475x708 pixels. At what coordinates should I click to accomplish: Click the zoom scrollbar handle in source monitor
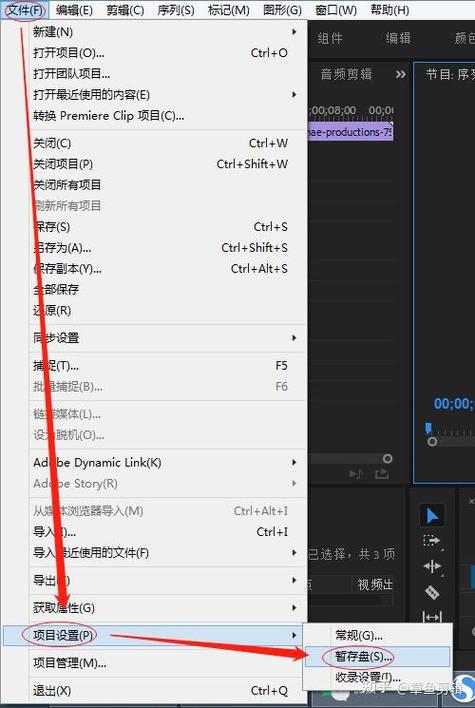(x=387, y=459)
